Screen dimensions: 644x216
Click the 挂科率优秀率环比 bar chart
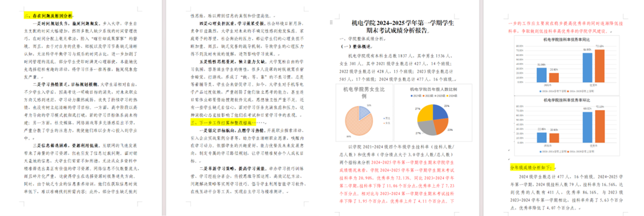[567, 126]
